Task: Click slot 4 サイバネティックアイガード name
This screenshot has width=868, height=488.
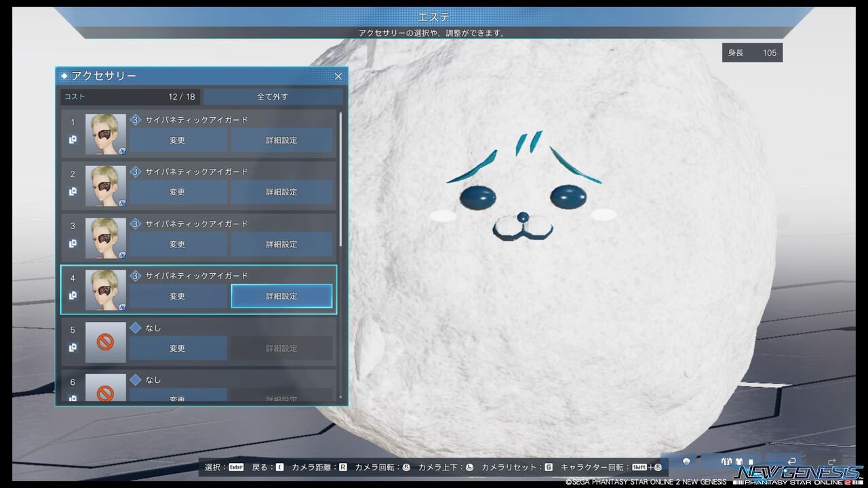Action: pyautogui.click(x=197, y=276)
